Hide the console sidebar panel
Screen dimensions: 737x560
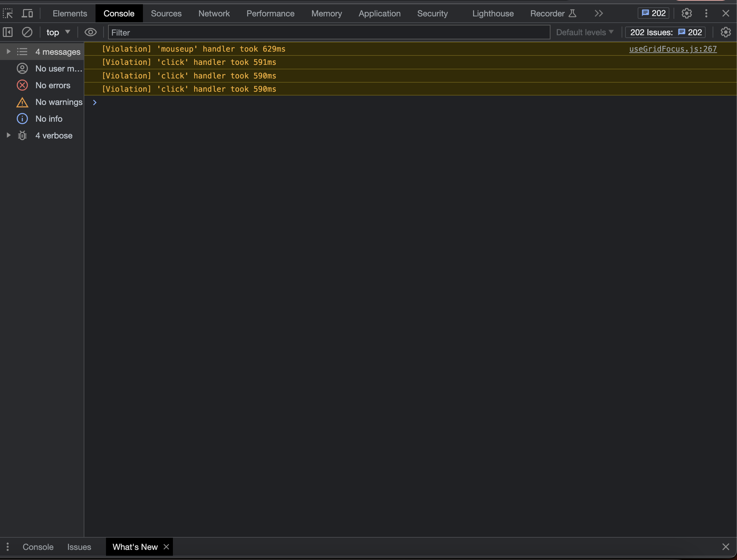[7, 32]
